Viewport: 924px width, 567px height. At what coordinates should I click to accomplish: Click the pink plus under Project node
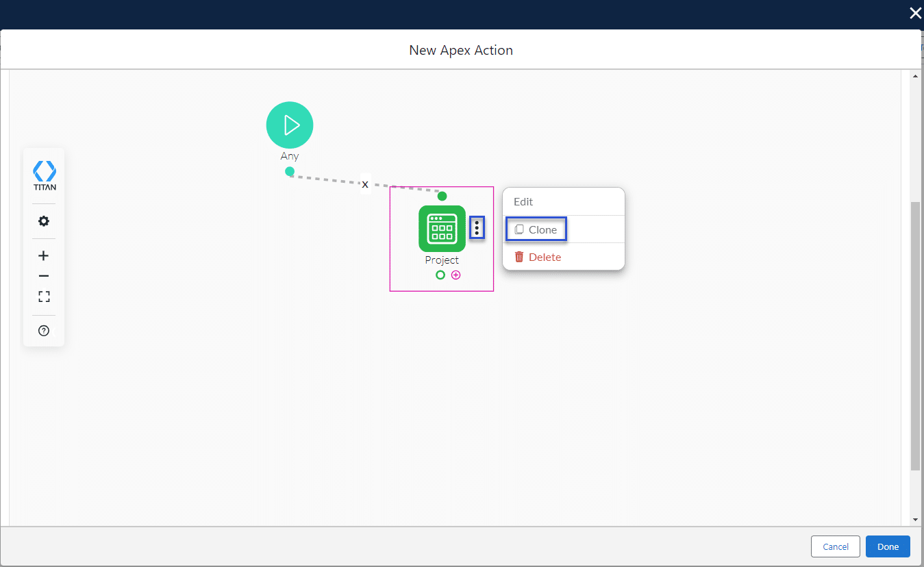tap(456, 275)
